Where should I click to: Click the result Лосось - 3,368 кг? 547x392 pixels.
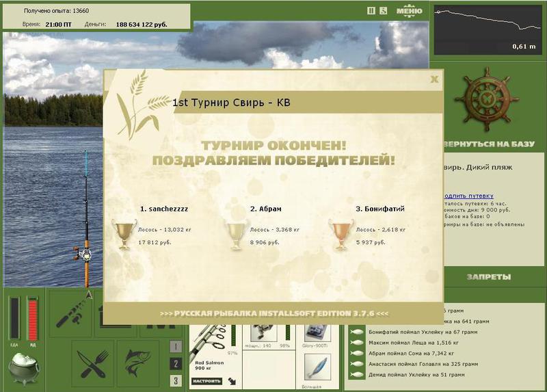point(275,230)
